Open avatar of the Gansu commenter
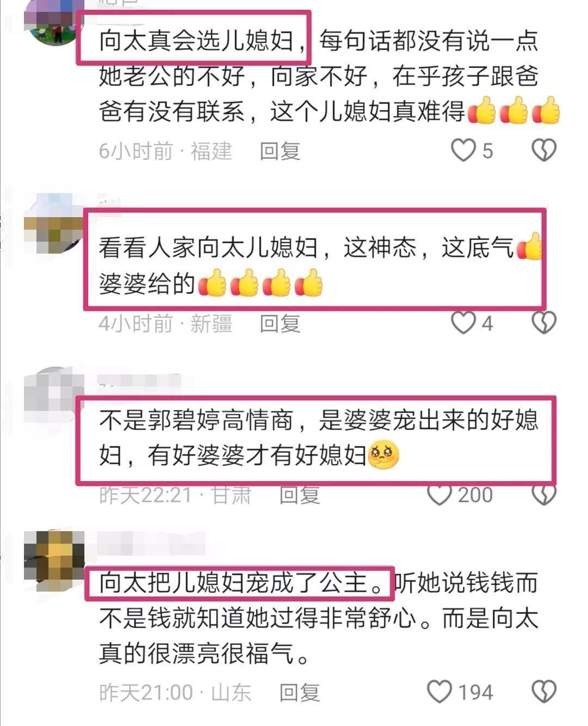Image resolution: width=588 pixels, height=726 pixels. (53, 397)
